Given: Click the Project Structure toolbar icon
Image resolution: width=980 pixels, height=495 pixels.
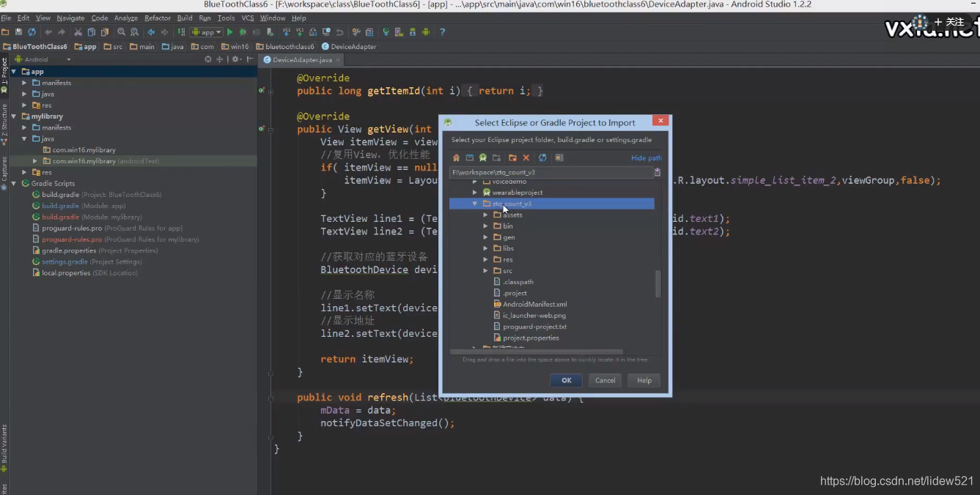Looking at the screenshot, I should pyautogui.click(x=369, y=32).
